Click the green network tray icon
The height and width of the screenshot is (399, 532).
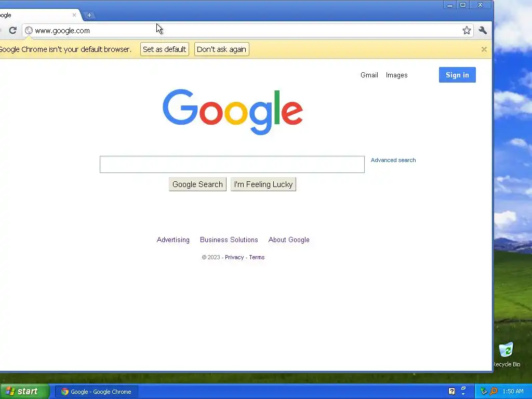tap(484, 391)
